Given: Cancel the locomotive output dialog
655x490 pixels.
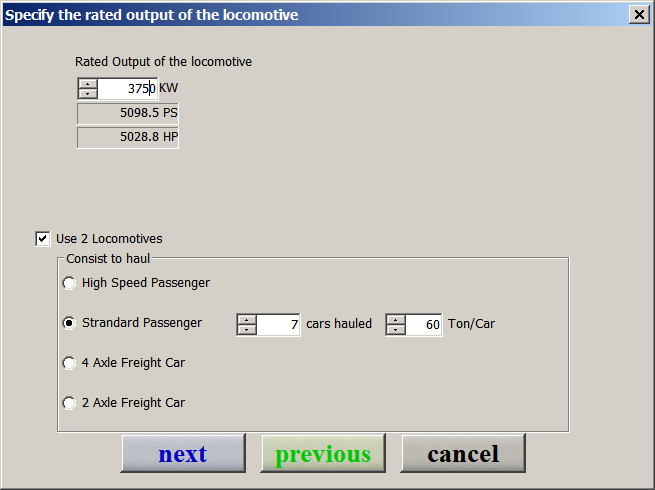Looking at the screenshot, I should (x=463, y=453).
